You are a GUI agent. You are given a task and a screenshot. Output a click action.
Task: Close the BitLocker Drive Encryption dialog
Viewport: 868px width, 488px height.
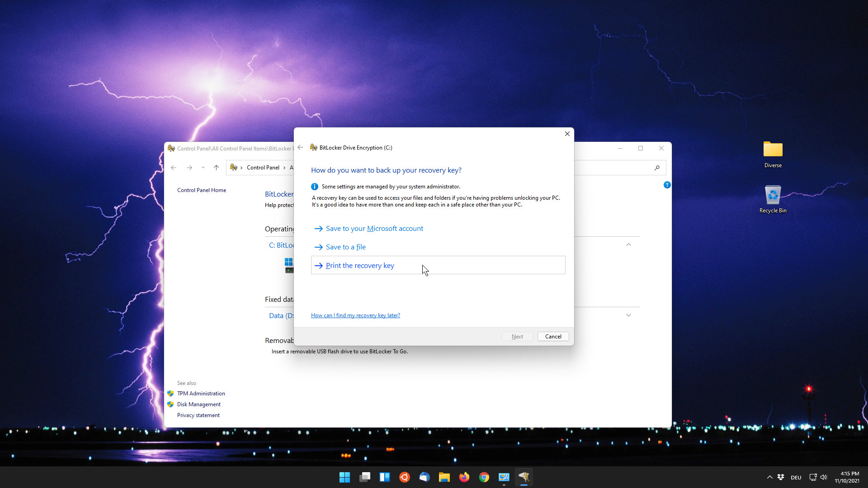[x=567, y=134]
